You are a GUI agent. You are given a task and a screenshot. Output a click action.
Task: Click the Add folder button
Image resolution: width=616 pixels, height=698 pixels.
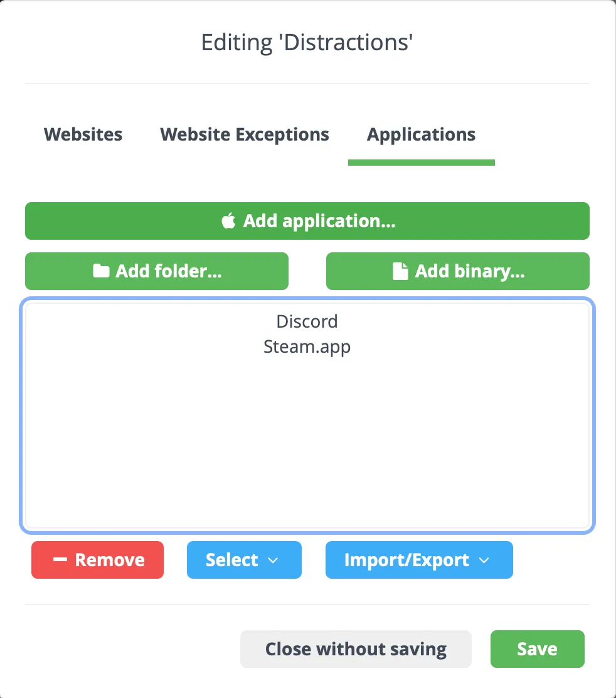click(x=156, y=271)
